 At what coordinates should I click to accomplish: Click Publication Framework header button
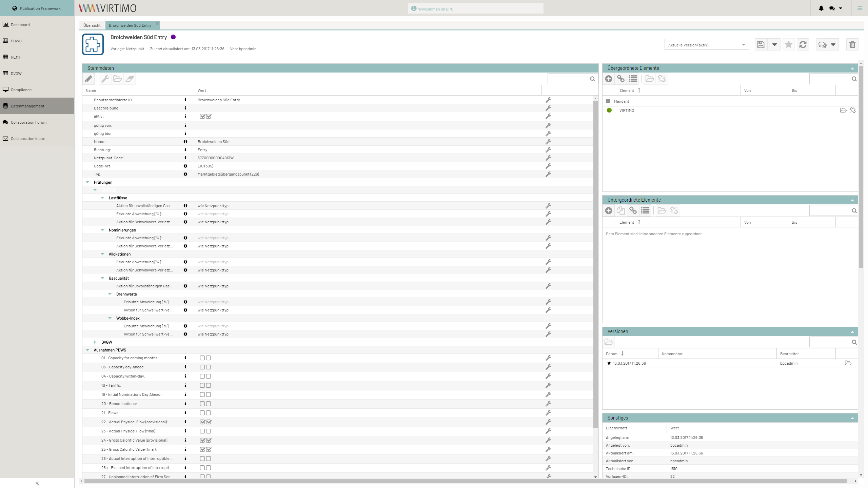coord(37,8)
